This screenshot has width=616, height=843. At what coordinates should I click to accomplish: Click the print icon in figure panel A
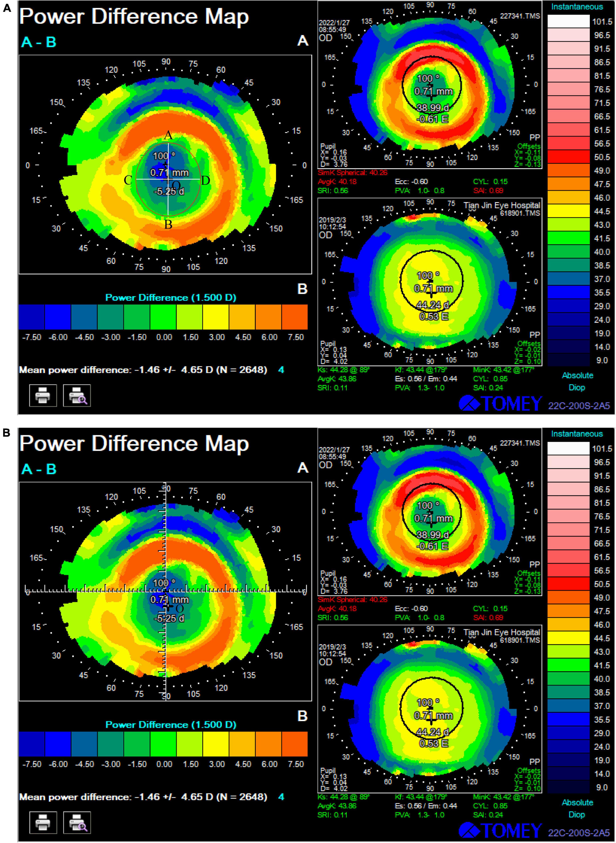coord(43,395)
